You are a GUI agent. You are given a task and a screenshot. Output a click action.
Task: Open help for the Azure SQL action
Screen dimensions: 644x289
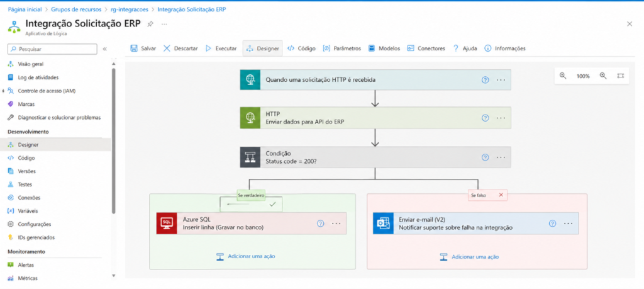pyautogui.click(x=320, y=224)
